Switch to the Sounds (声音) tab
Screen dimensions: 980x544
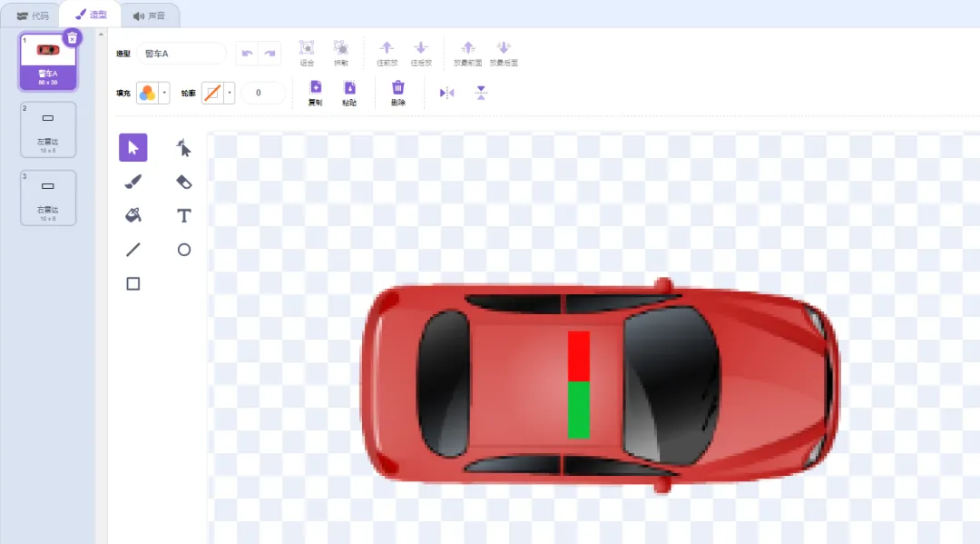pyautogui.click(x=149, y=15)
